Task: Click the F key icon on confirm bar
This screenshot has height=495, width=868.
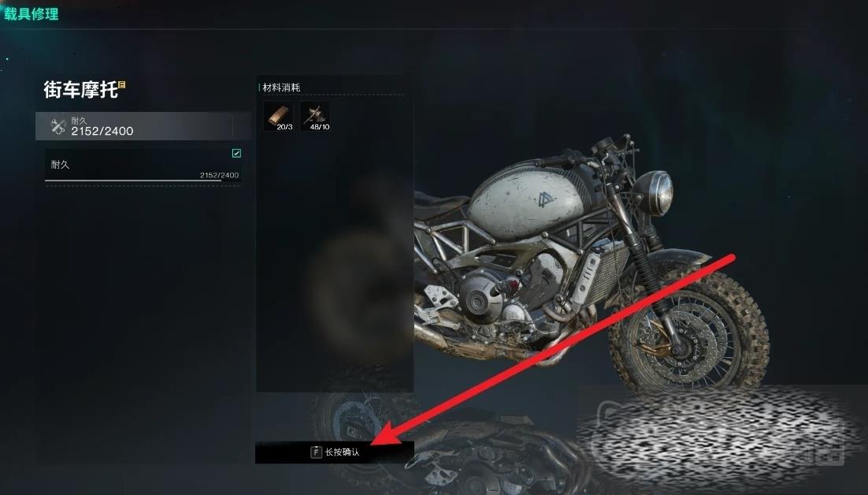Action: coord(316,452)
